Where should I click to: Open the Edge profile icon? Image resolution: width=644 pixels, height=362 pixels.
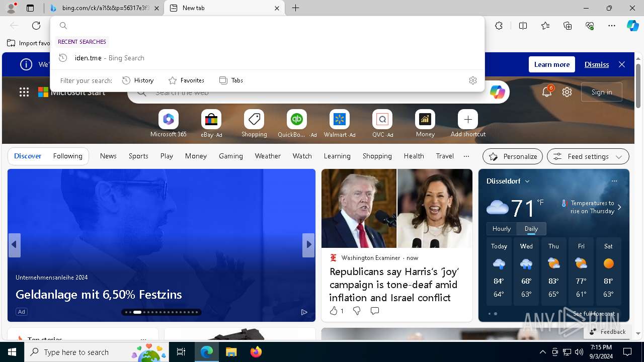(x=11, y=8)
